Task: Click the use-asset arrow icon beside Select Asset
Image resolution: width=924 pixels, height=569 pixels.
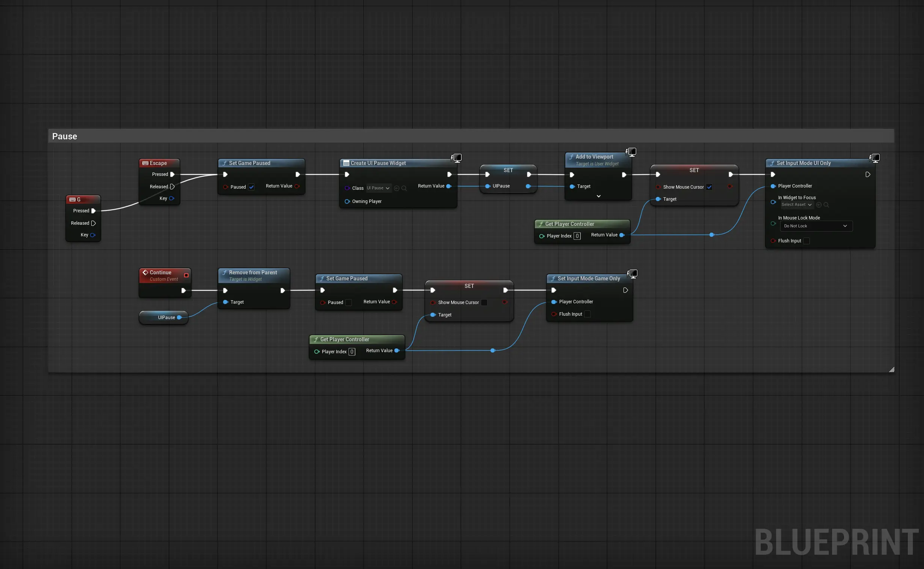Action: pyautogui.click(x=819, y=204)
